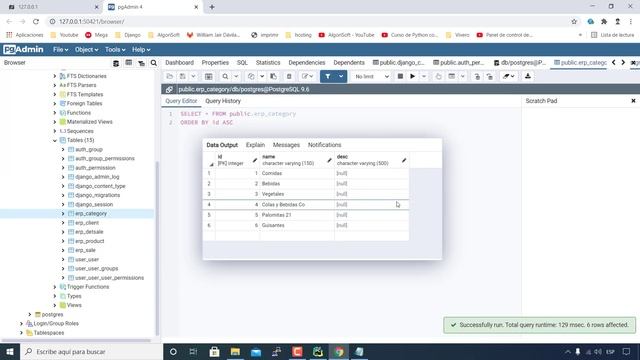Open the No limit rows dropdown
The width and height of the screenshot is (640, 360).
pos(371,76)
